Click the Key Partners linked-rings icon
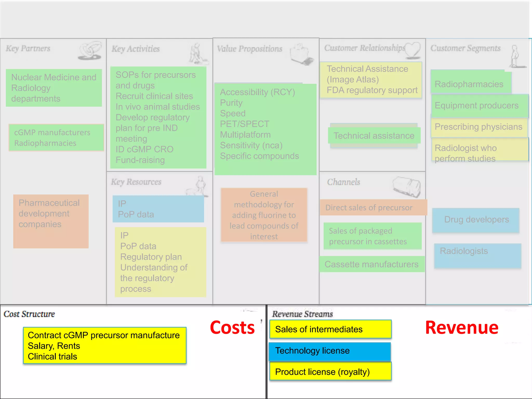This screenshot has width=532, height=399. (x=90, y=51)
